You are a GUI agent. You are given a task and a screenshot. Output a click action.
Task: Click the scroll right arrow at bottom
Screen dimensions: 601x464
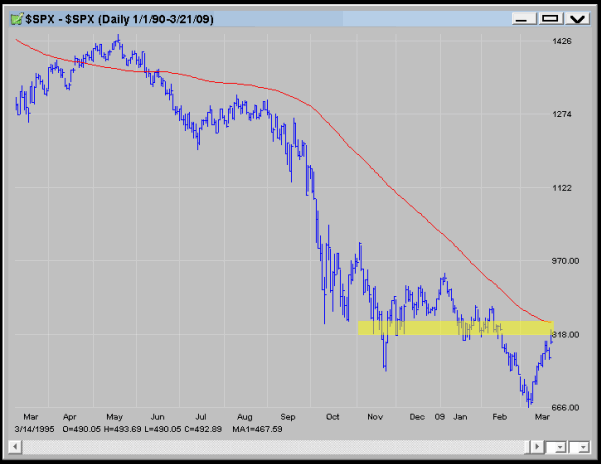537,447
